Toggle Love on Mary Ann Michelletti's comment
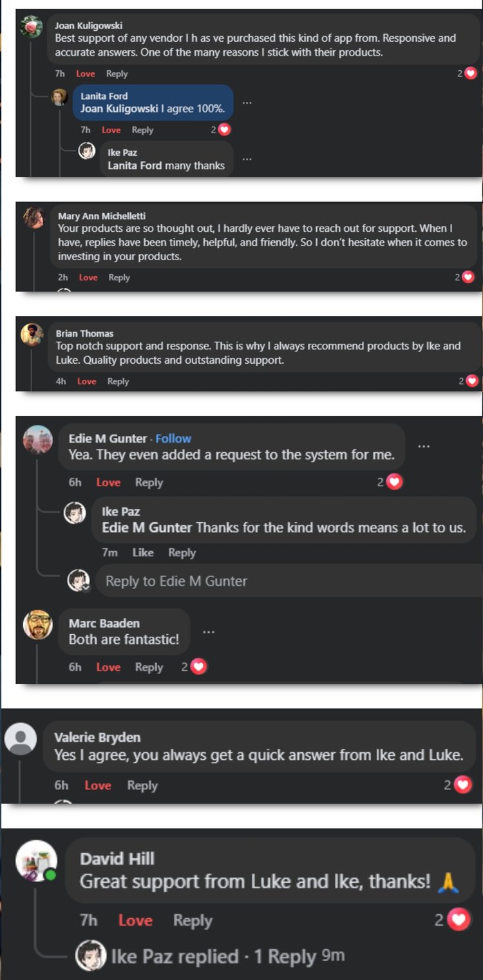This screenshot has width=483, height=980. 88,278
